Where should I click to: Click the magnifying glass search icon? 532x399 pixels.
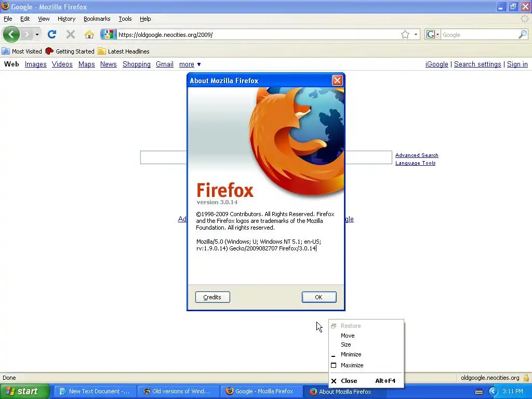tap(523, 34)
